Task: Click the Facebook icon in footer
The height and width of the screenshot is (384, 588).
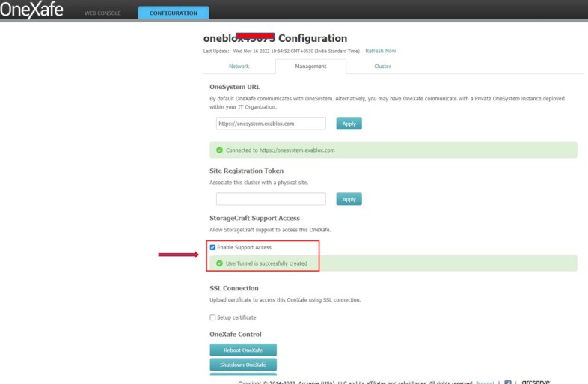Action: 508,382
